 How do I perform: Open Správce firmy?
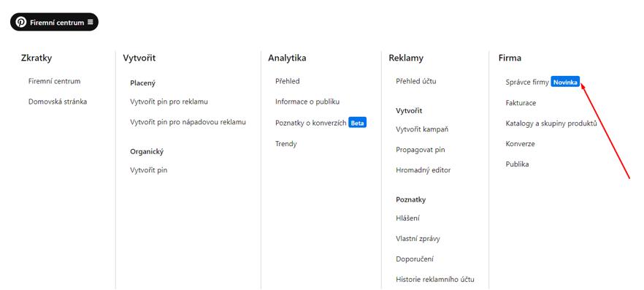(x=527, y=82)
